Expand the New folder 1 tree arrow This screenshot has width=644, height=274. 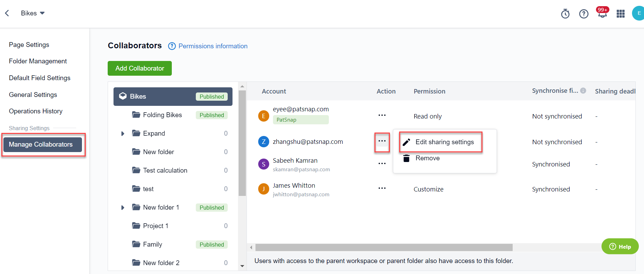coord(122,208)
